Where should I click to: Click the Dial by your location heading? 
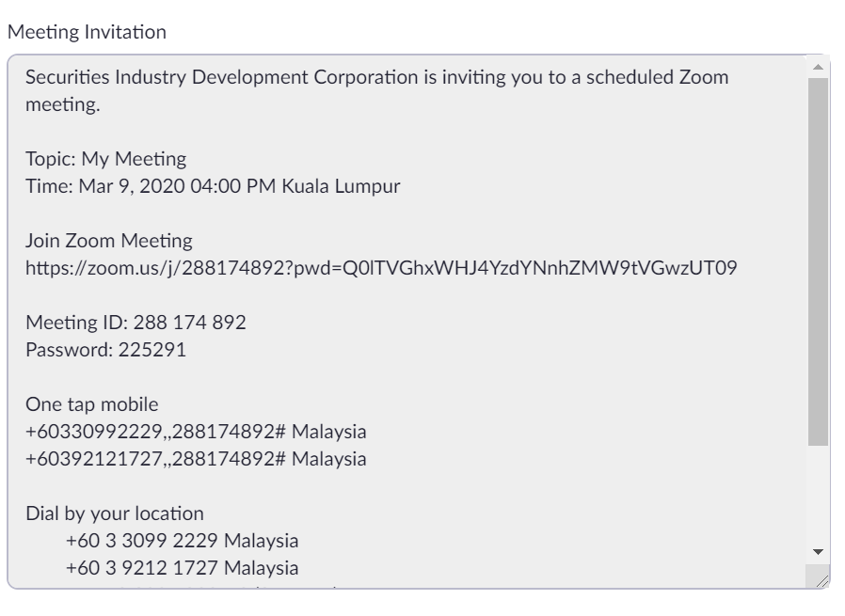point(114,513)
